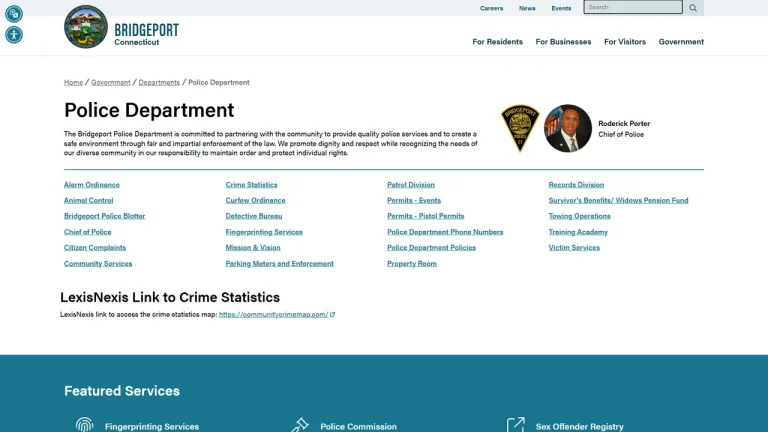Click the Bridgeport Police badge image
The image size is (768, 432).
click(520, 128)
